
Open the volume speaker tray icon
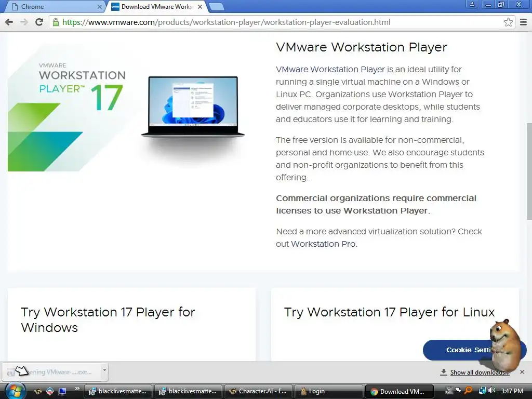click(x=491, y=391)
